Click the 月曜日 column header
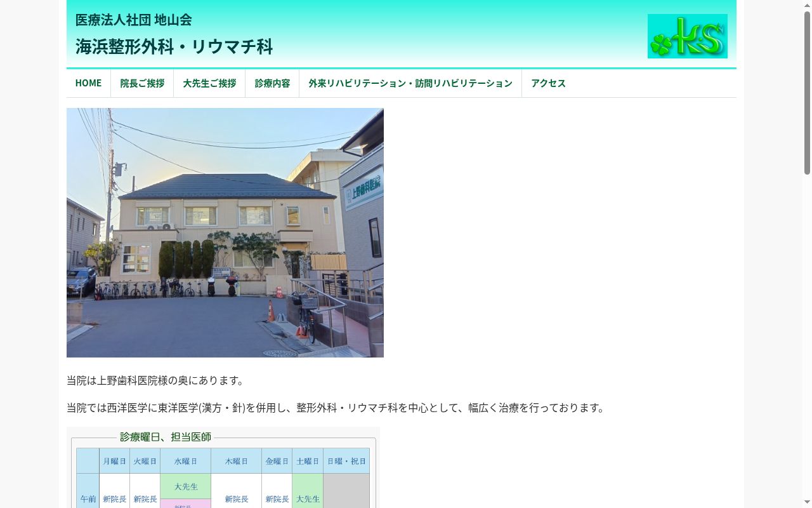The width and height of the screenshot is (812, 508). click(x=115, y=461)
